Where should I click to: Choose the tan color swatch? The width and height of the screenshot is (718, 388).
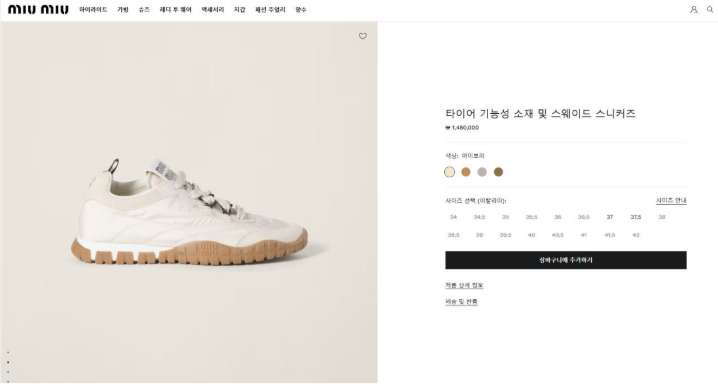tap(466, 172)
